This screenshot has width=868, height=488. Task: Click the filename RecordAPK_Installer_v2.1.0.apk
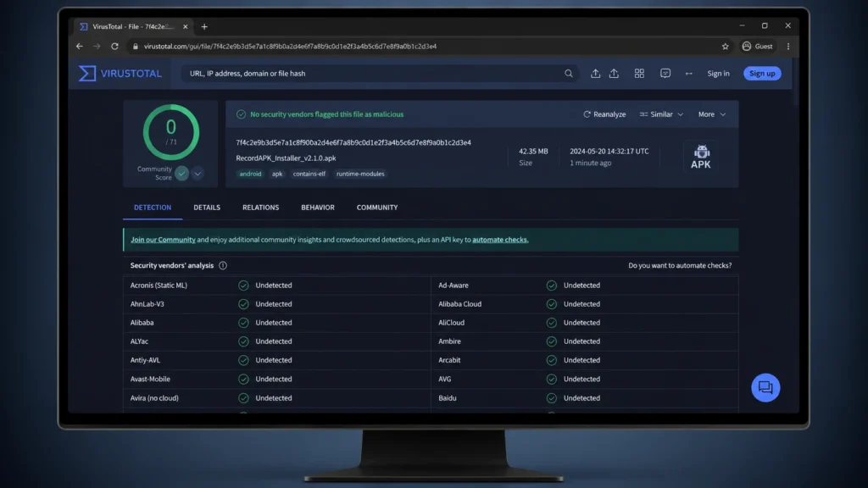pos(286,158)
